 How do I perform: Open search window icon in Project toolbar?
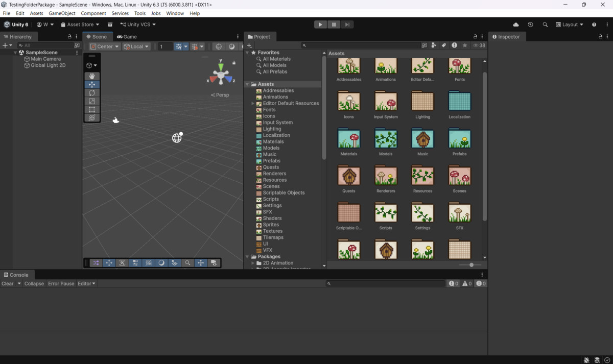pyautogui.click(x=424, y=45)
